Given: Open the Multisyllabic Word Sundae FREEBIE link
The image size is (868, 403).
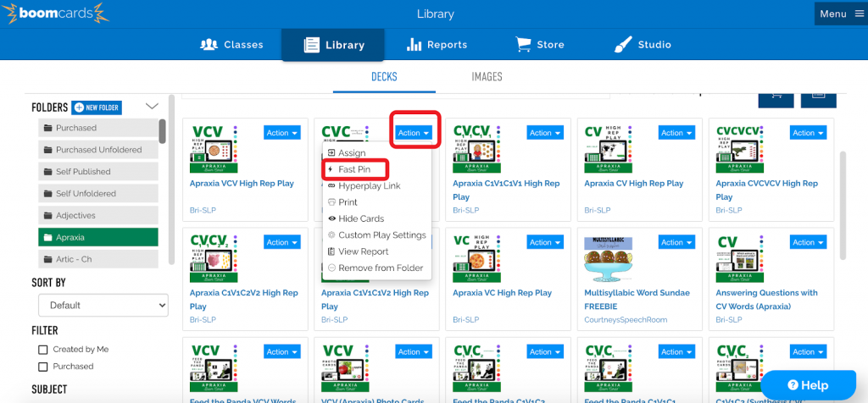Looking at the screenshot, I should (x=637, y=300).
